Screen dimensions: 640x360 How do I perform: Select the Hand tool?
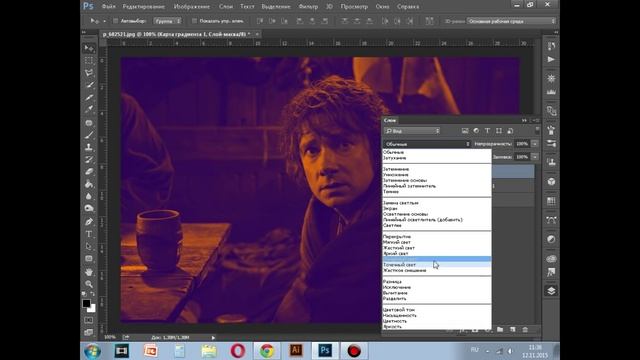tap(89, 272)
